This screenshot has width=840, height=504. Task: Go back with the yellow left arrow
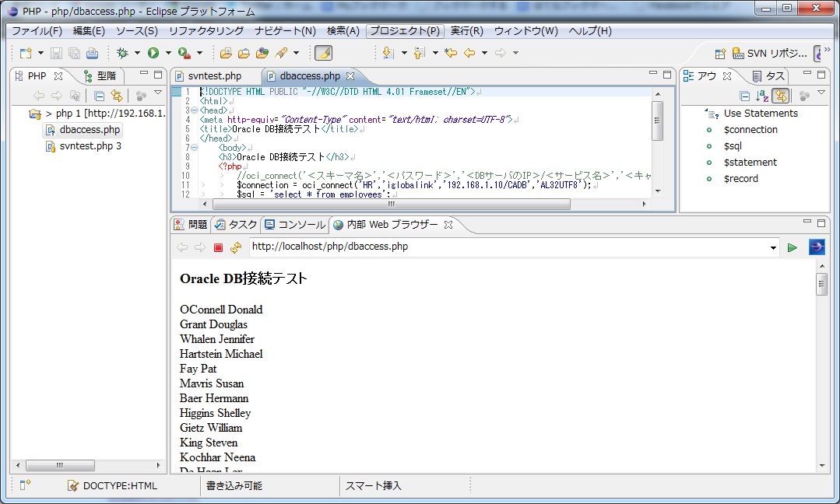[469, 53]
